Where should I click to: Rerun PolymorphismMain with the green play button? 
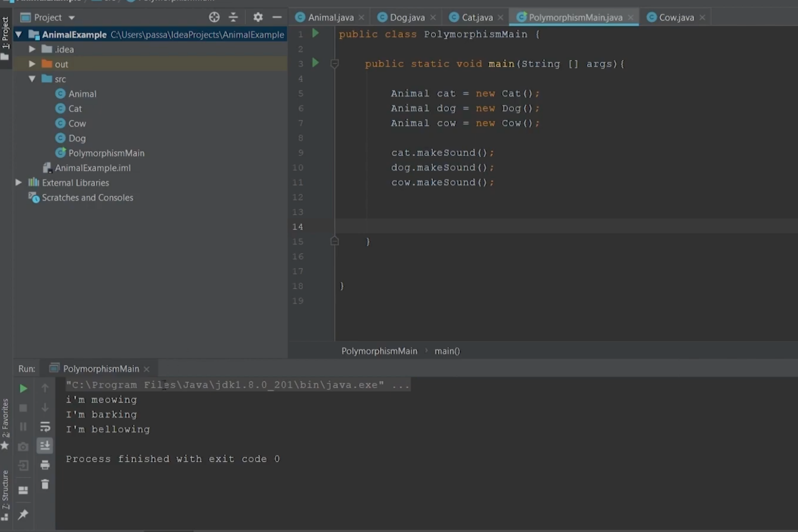23,389
